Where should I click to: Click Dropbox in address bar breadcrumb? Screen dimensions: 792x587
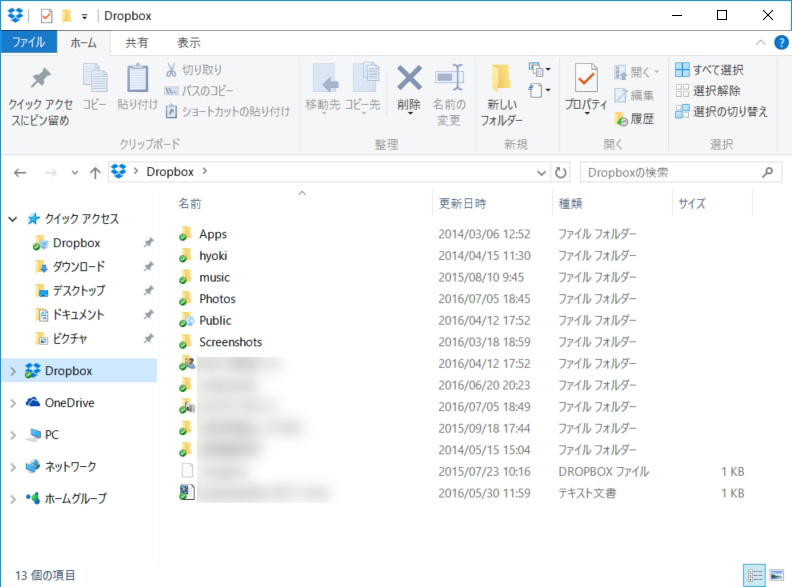point(170,172)
